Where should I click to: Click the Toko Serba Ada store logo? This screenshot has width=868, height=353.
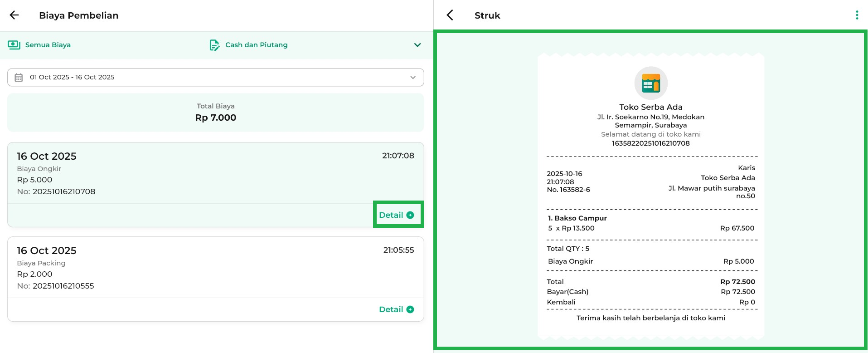pyautogui.click(x=650, y=83)
